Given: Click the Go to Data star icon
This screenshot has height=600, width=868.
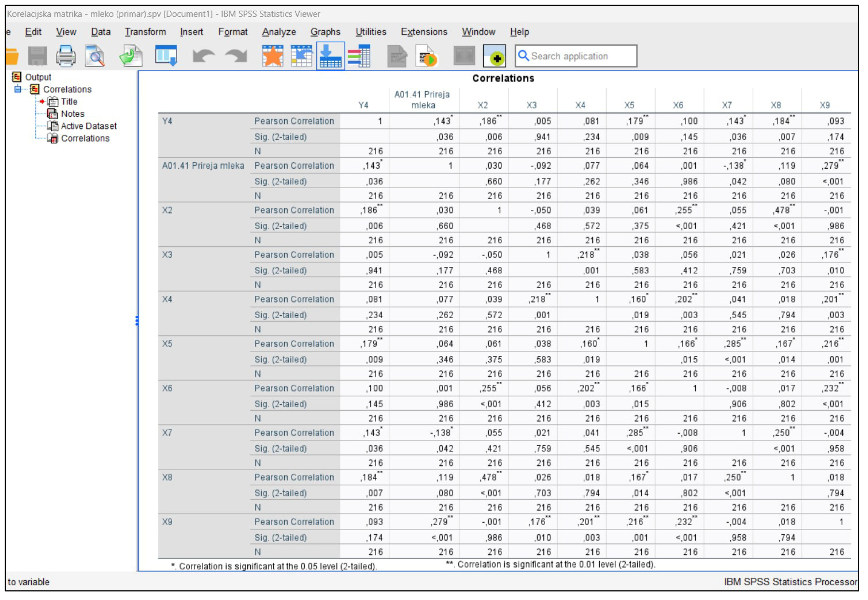Looking at the screenshot, I should point(273,56).
